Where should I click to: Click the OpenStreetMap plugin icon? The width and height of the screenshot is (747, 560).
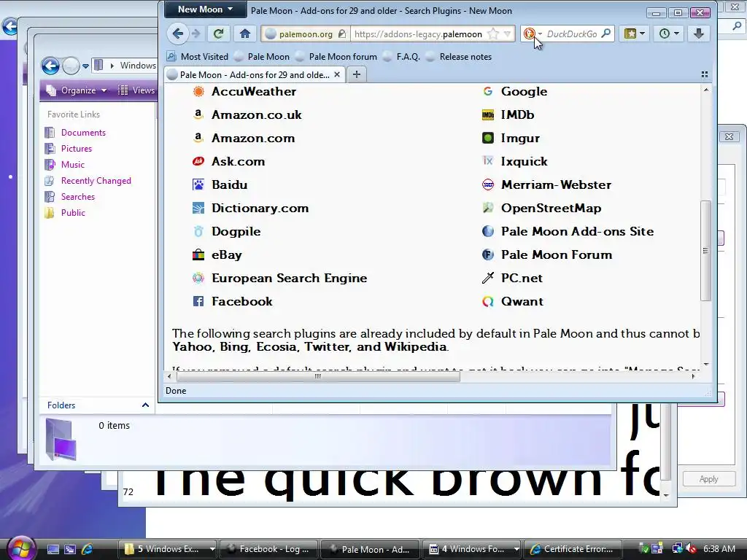[488, 208]
